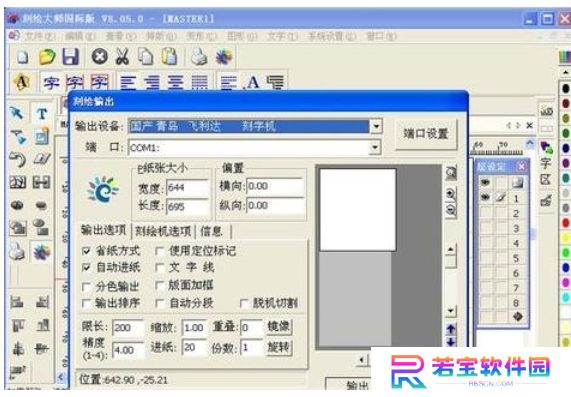Switch to the 输出选项 tab
The width and height of the screenshot is (571, 397).
point(103,230)
